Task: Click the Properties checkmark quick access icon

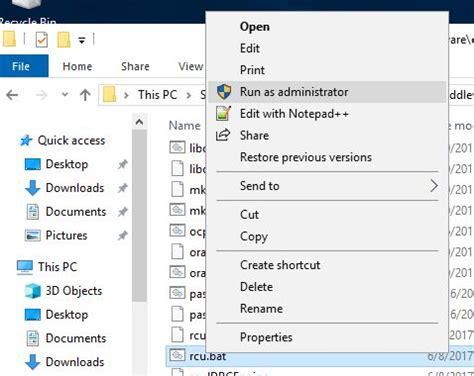Action: pos(42,40)
